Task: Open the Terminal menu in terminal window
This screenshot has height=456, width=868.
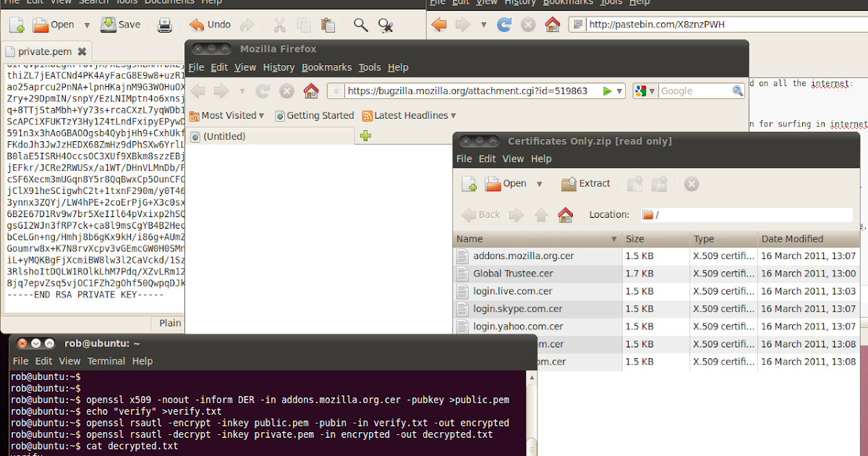Action: (106, 361)
